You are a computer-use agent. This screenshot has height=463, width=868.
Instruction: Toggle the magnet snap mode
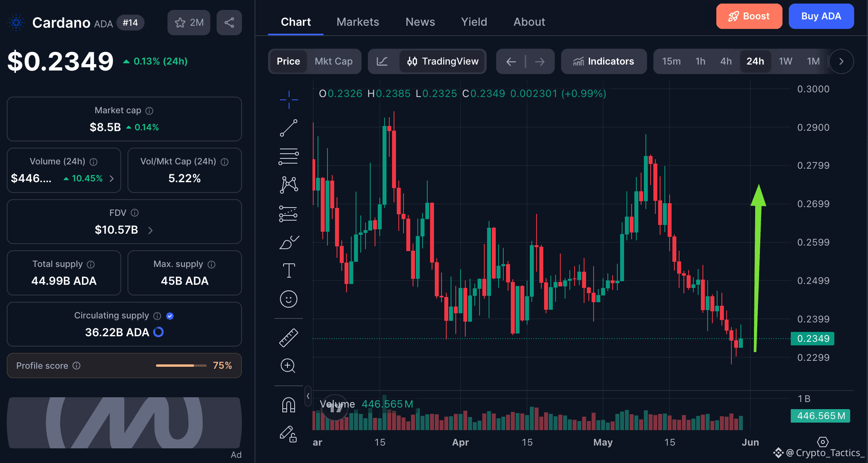289,405
